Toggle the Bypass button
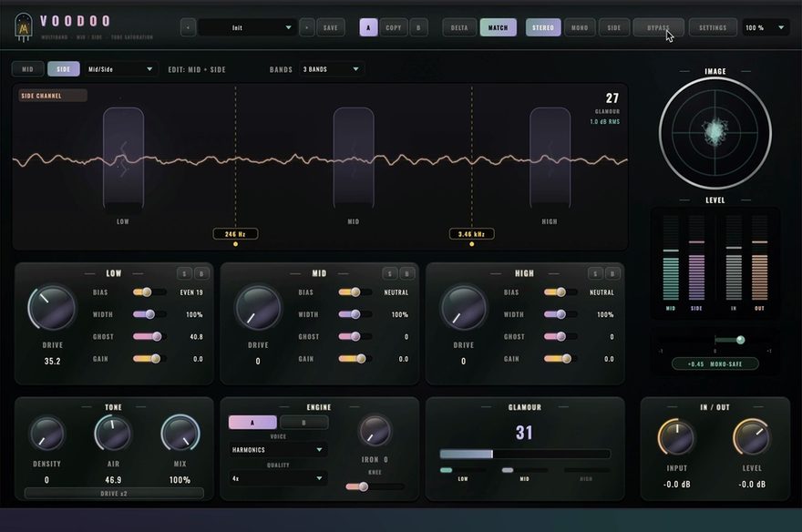 tap(658, 27)
